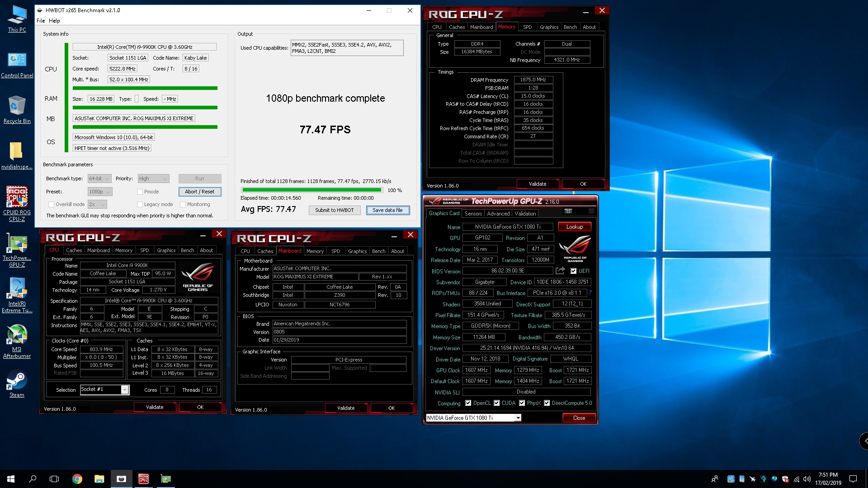Open the Priority High dropdown
The height and width of the screenshot is (488, 868).
click(x=153, y=178)
